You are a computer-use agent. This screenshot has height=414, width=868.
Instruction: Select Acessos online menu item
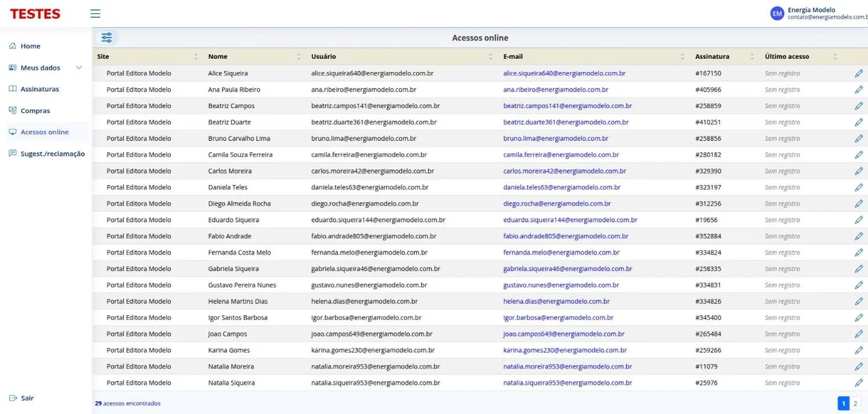tap(45, 132)
